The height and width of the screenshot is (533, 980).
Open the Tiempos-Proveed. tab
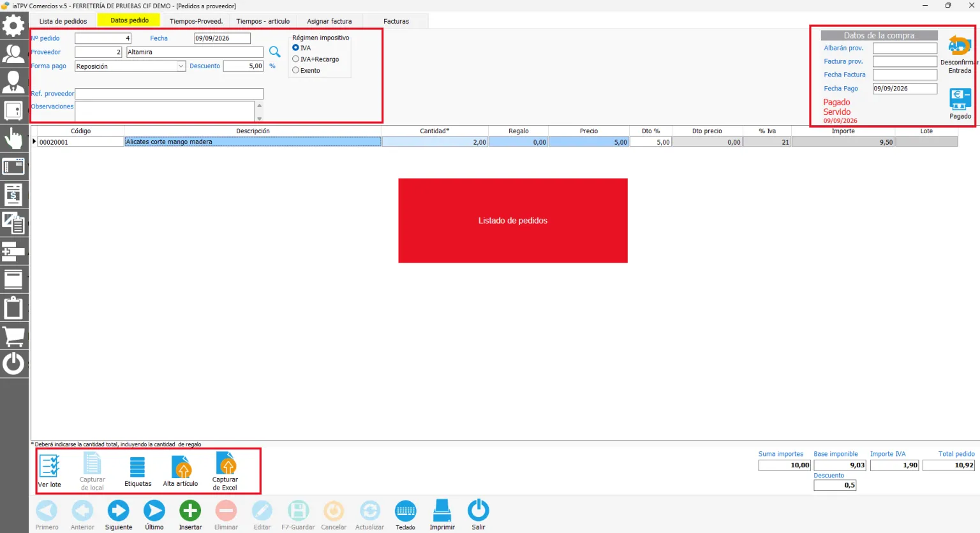(x=196, y=21)
